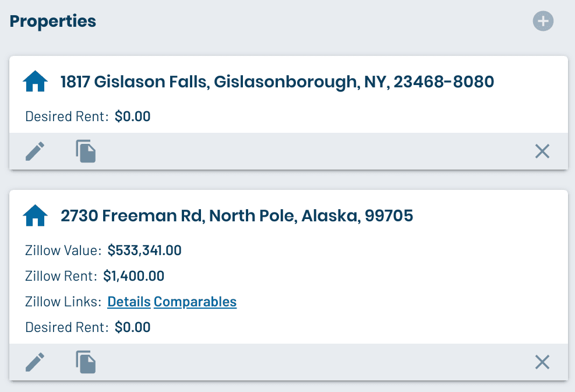Viewport: 575px width, 392px height.
Task: Add a new property with plus icon
Action: pyautogui.click(x=543, y=22)
